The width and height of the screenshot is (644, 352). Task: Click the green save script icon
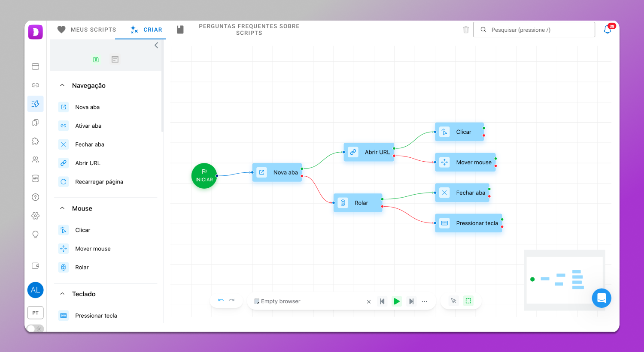pos(96,60)
